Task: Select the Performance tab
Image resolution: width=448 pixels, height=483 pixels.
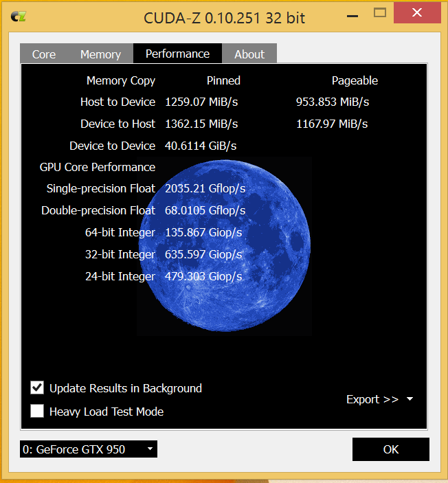Action: (x=177, y=54)
